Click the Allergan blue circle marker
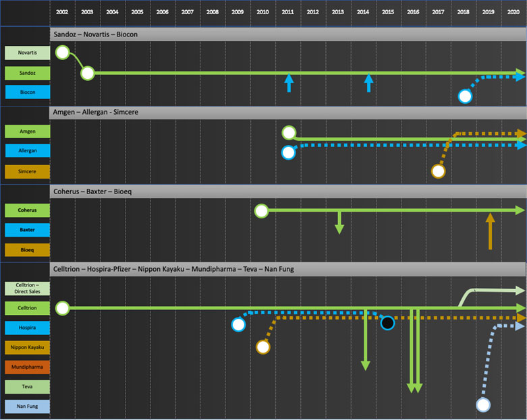The image size is (527, 420). pos(288,153)
